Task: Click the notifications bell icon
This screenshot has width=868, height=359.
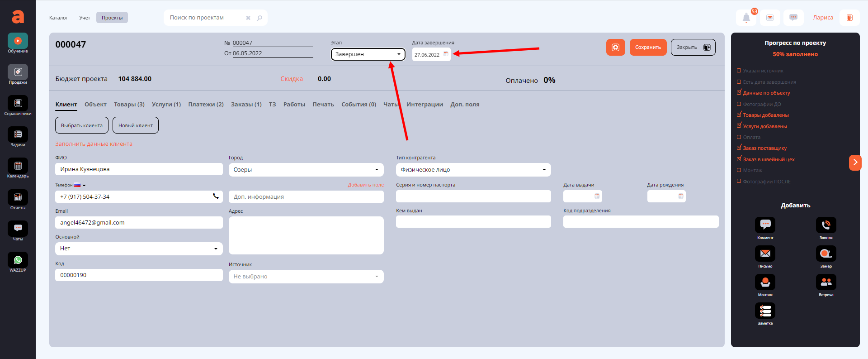Action: pyautogui.click(x=746, y=18)
